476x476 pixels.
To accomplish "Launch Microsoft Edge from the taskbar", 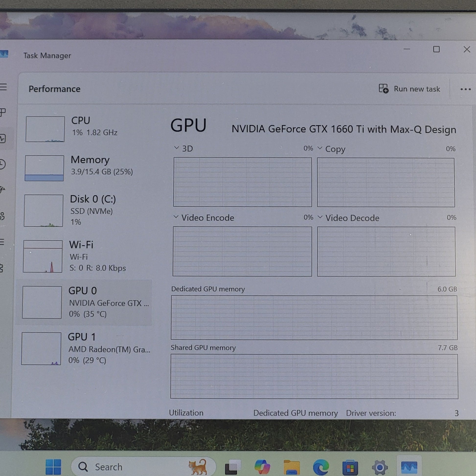I will [x=321, y=467].
